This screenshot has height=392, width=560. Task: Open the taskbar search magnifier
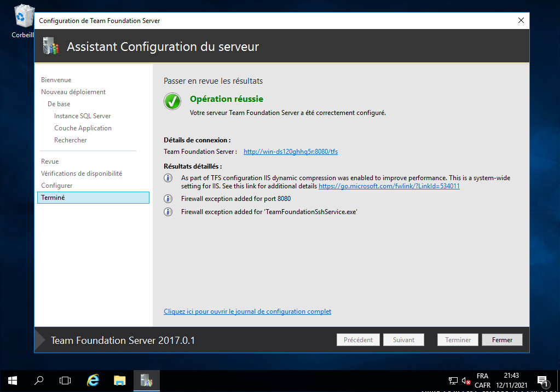point(39,380)
